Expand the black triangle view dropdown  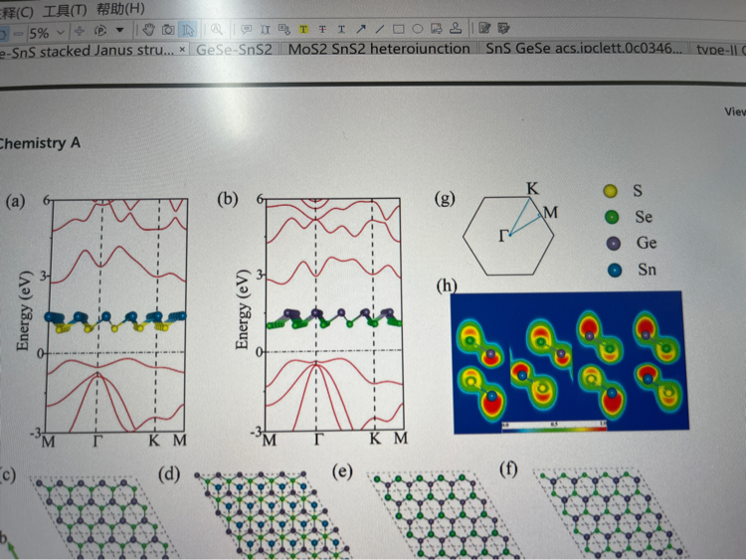[x=120, y=31]
